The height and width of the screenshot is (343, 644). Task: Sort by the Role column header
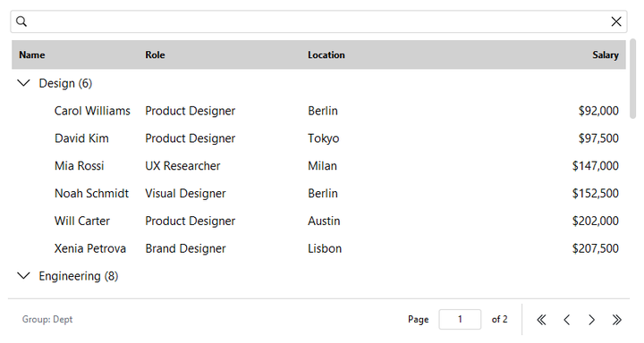point(155,55)
